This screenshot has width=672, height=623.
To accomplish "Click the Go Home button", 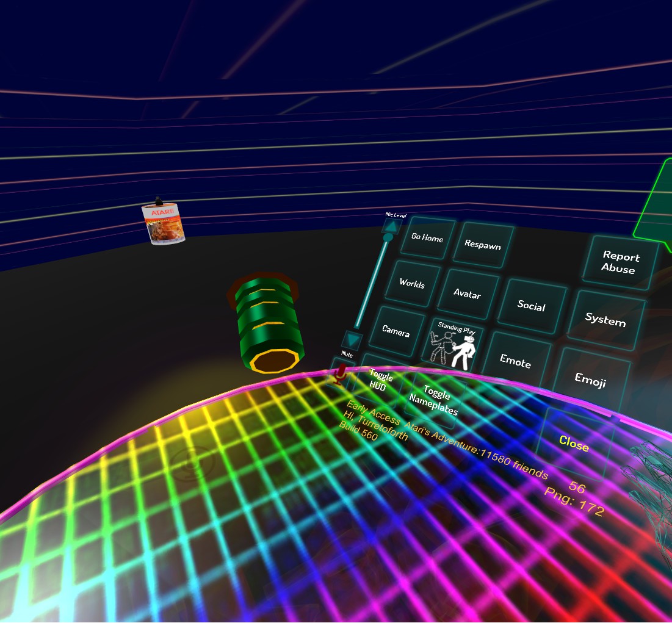I will coord(427,237).
